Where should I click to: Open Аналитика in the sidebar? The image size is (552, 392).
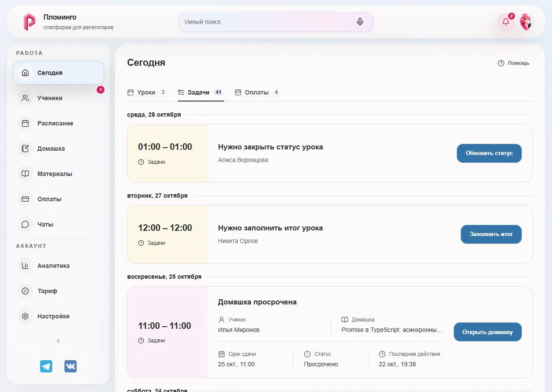click(x=58, y=266)
